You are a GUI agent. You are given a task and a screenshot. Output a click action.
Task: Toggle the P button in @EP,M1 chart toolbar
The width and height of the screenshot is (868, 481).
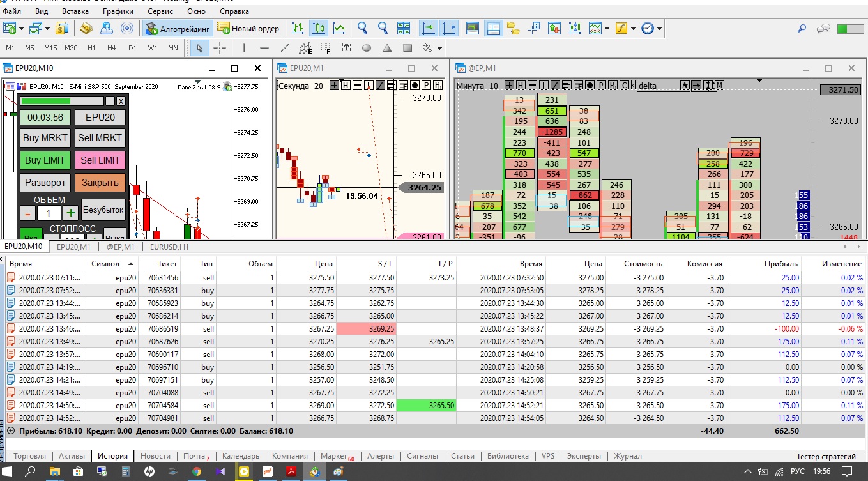pyautogui.click(x=602, y=86)
